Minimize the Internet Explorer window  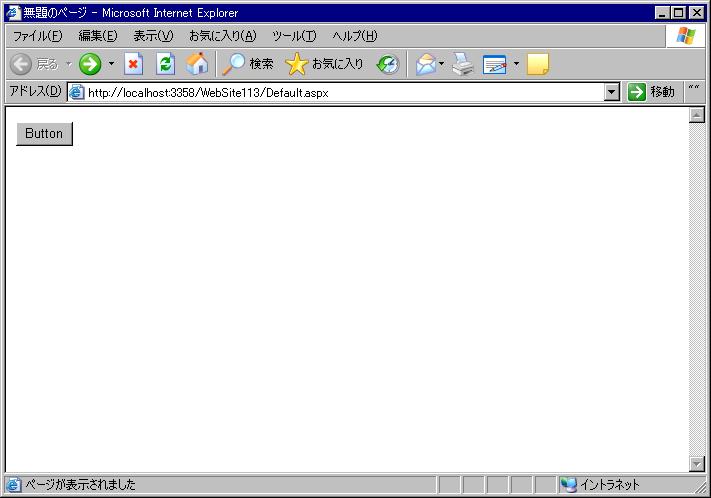pyautogui.click(x=662, y=13)
